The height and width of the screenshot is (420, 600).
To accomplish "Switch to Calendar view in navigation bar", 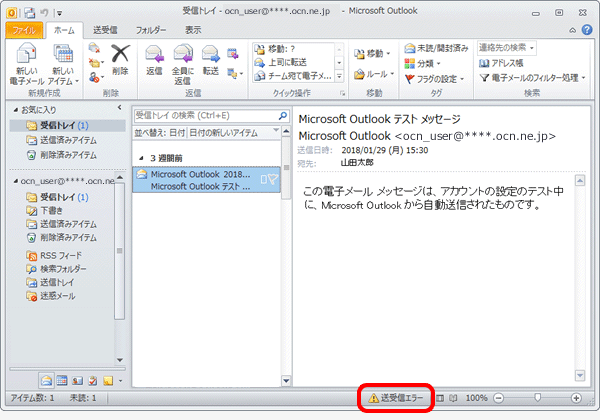I will [x=62, y=380].
